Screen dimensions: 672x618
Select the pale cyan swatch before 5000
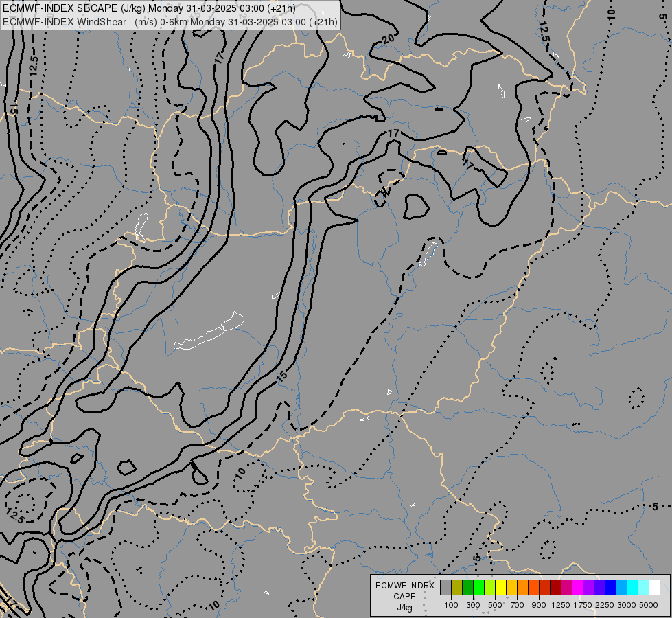643,587
